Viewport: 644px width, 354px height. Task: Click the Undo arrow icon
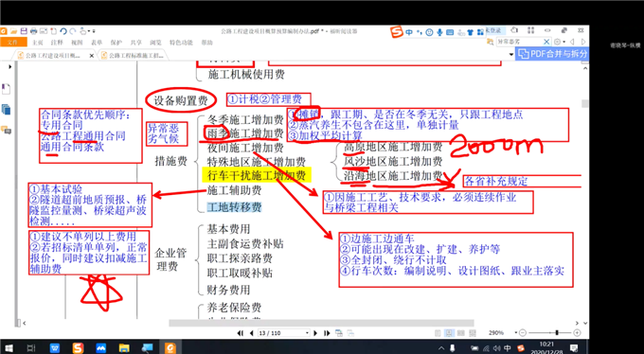[63, 31]
